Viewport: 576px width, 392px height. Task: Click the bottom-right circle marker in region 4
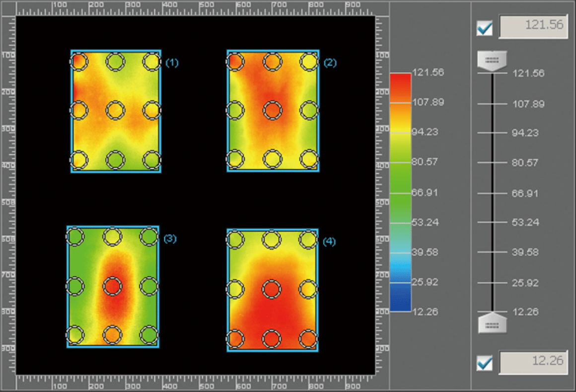(x=308, y=339)
